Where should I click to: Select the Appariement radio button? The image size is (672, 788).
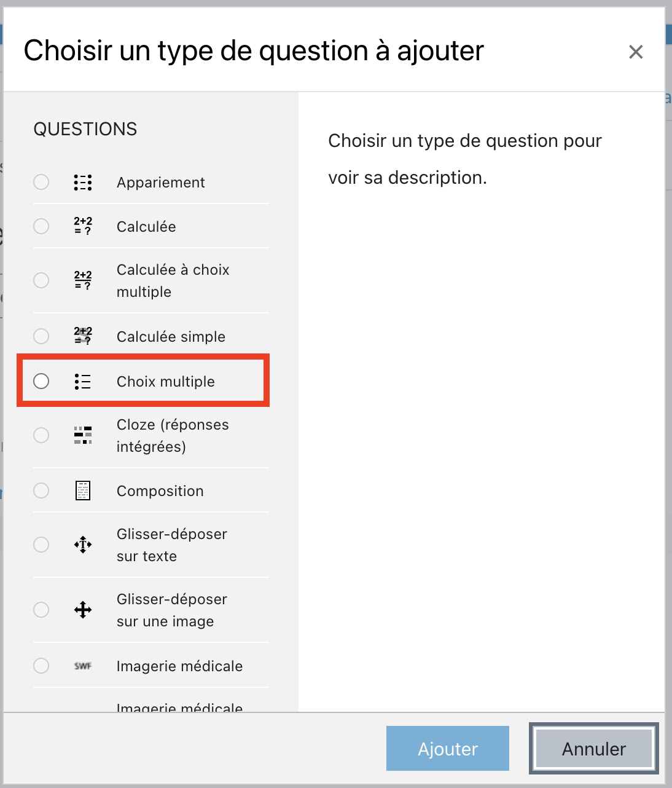coord(41,182)
